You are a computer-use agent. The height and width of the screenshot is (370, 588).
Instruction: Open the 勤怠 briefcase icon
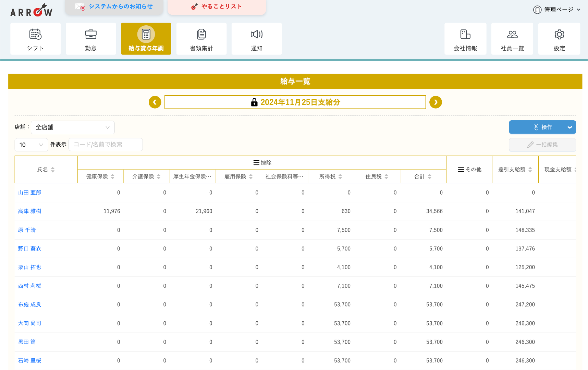coord(91,35)
